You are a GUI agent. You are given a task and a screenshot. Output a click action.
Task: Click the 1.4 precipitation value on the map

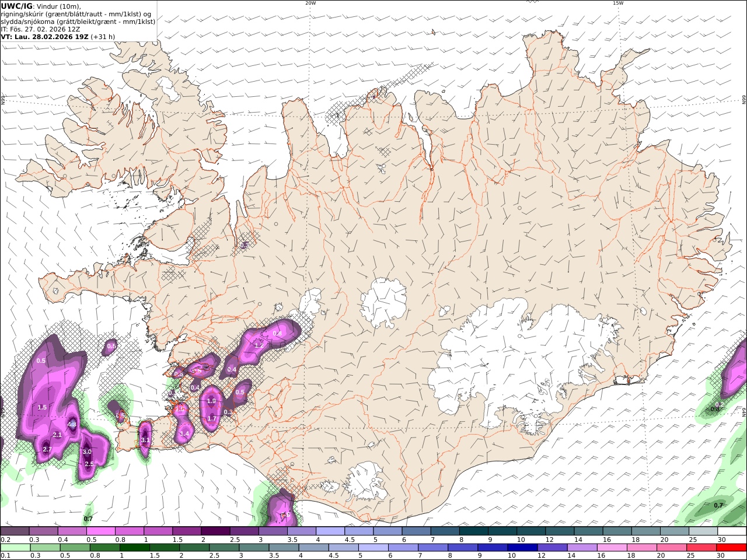pos(185,434)
